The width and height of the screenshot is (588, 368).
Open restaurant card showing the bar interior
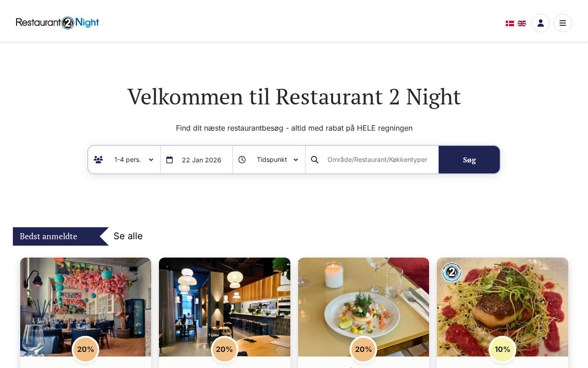[225, 307]
